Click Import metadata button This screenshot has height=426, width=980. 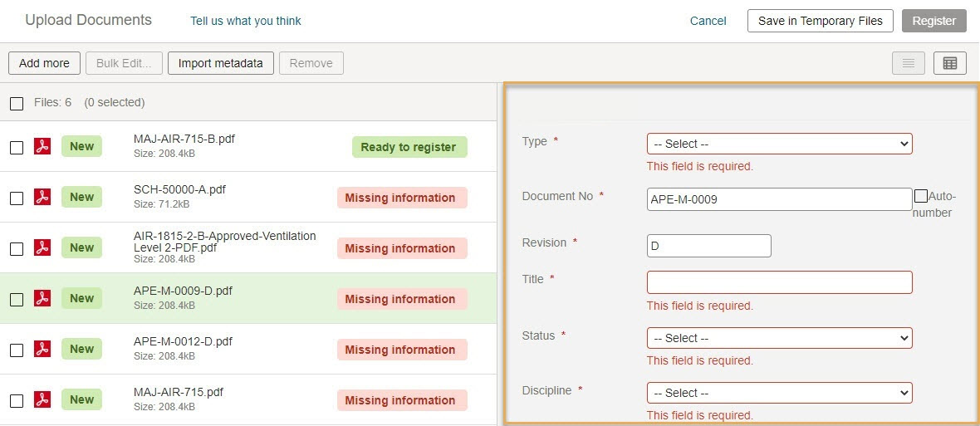pyautogui.click(x=221, y=63)
